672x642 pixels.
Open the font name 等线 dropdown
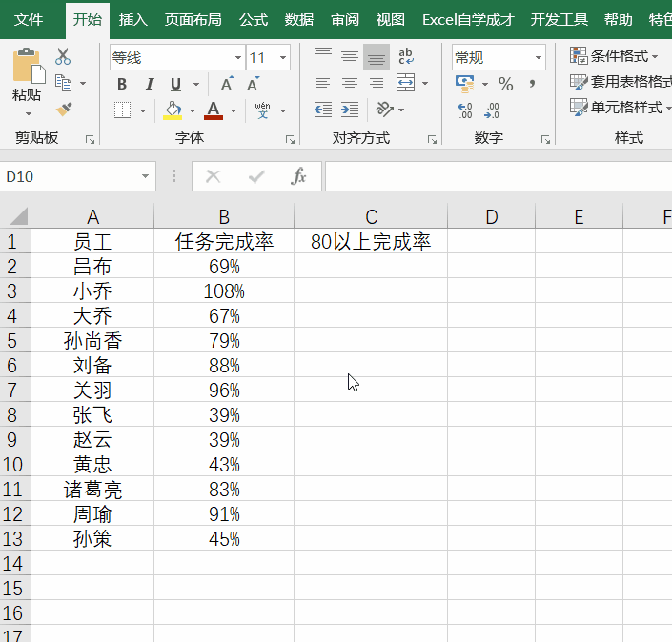(x=238, y=57)
